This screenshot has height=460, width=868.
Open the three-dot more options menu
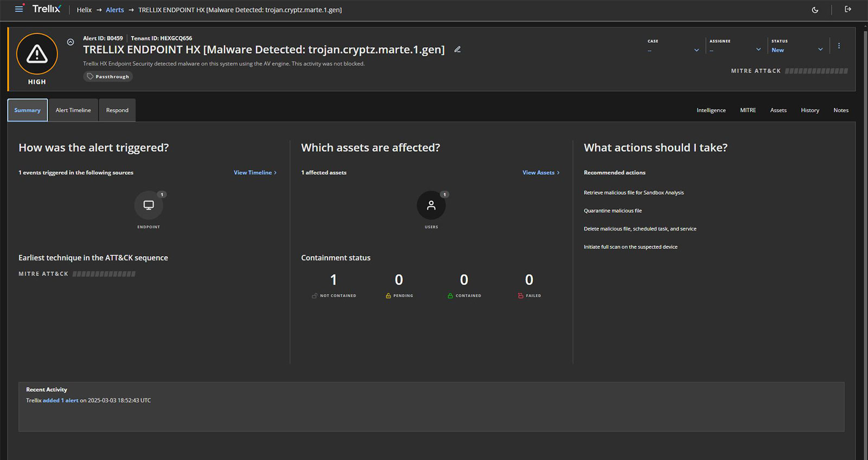pos(839,46)
